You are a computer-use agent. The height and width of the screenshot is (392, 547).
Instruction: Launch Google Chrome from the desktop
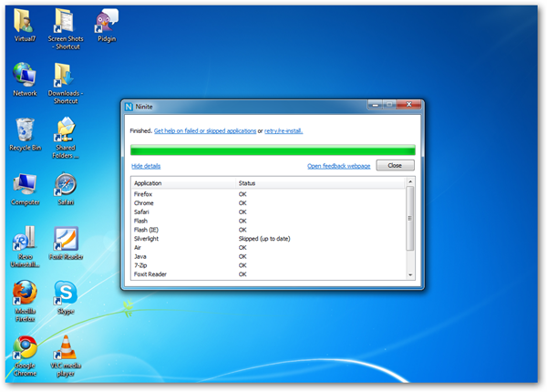coord(25,351)
